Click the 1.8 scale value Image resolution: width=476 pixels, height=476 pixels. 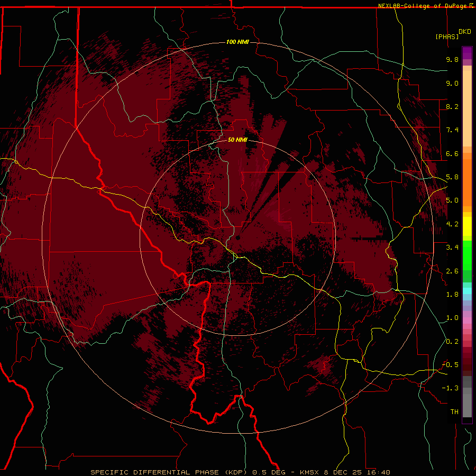click(x=452, y=295)
